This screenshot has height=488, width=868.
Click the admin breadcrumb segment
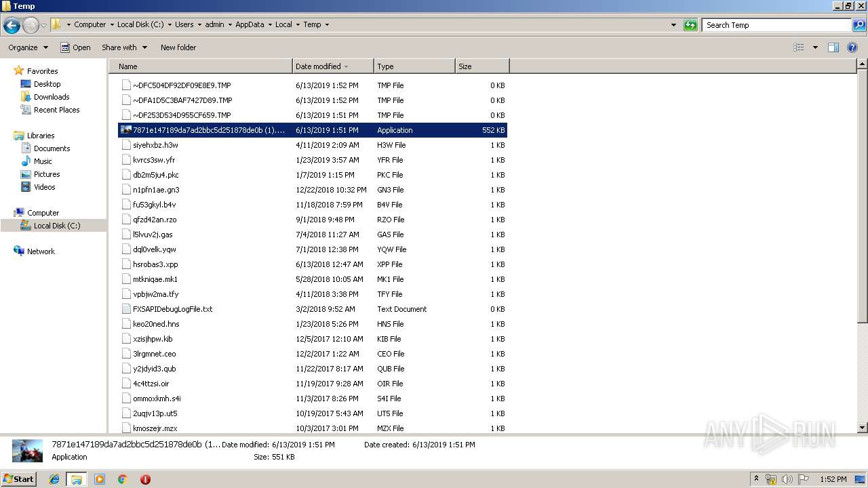click(214, 24)
